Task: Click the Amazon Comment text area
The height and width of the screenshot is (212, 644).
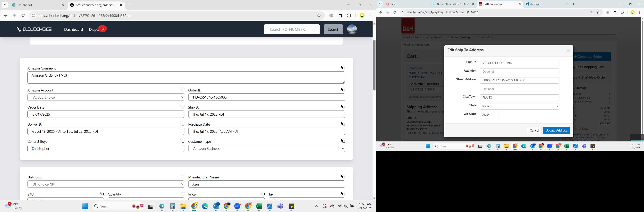Action: pyautogui.click(x=186, y=78)
